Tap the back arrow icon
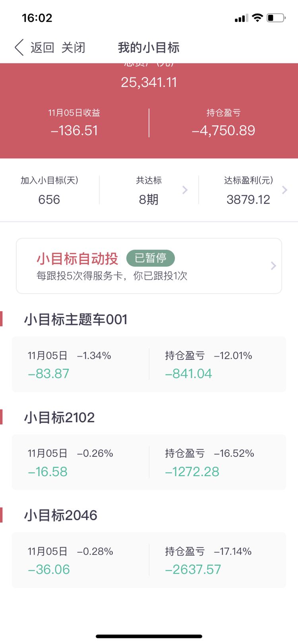The height and width of the screenshot is (644, 298). click(x=19, y=48)
